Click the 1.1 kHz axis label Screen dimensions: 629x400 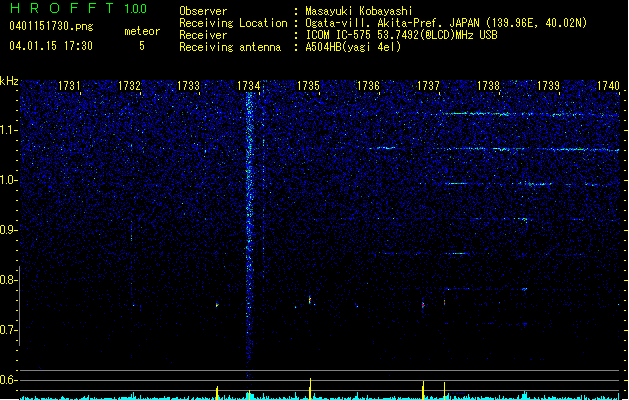point(8,130)
